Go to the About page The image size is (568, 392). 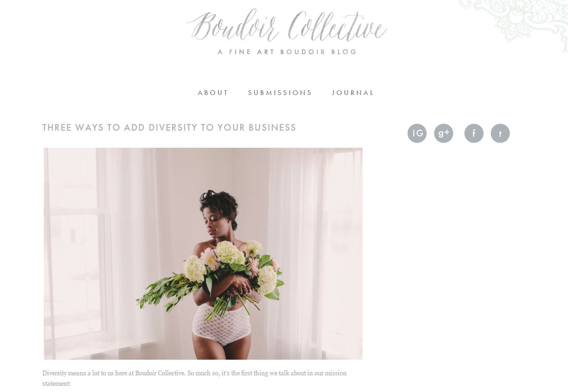click(213, 93)
